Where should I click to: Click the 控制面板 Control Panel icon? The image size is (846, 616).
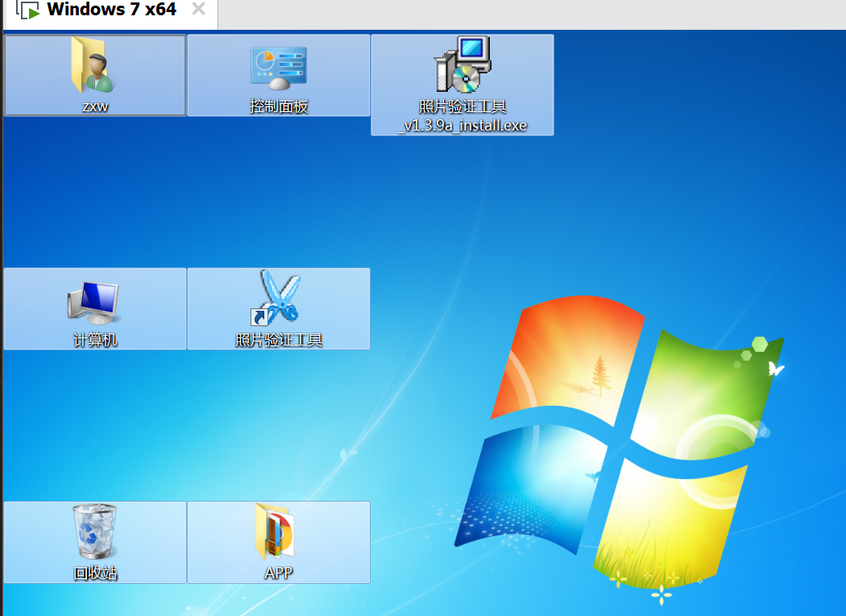point(278,68)
